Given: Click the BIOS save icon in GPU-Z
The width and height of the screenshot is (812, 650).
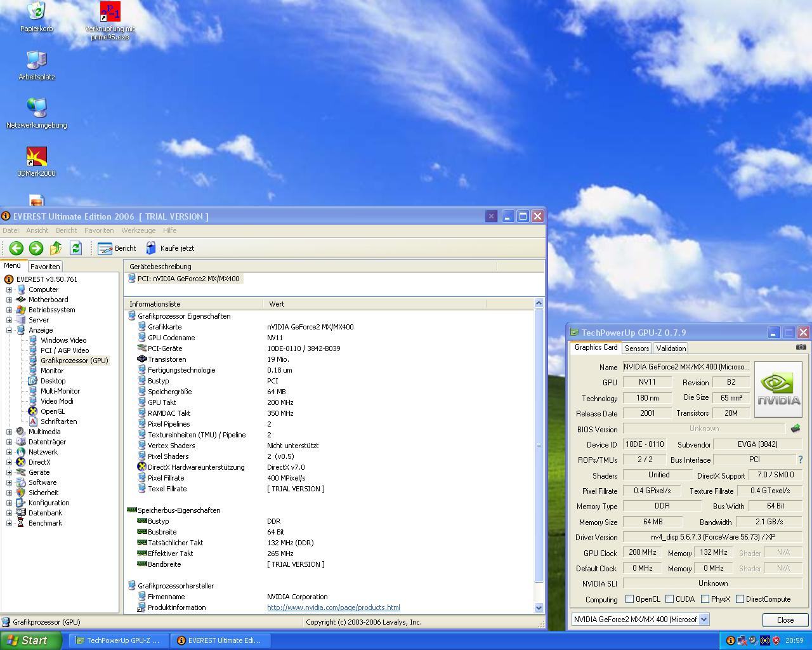Looking at the screenshot, I should click(x=796, y=428).
